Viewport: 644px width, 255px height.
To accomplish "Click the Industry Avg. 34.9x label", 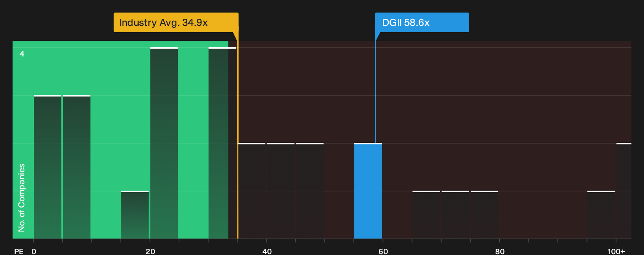I will coord(176,22).
